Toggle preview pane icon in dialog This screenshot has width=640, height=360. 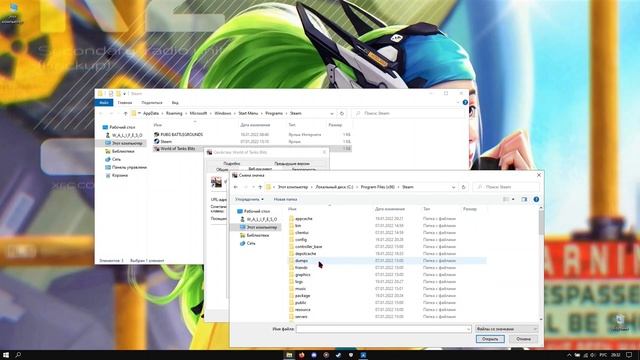524,199
